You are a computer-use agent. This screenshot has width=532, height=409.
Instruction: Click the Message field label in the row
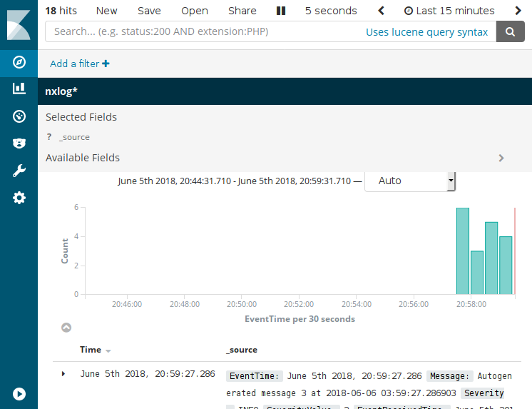tap(449, 376)
